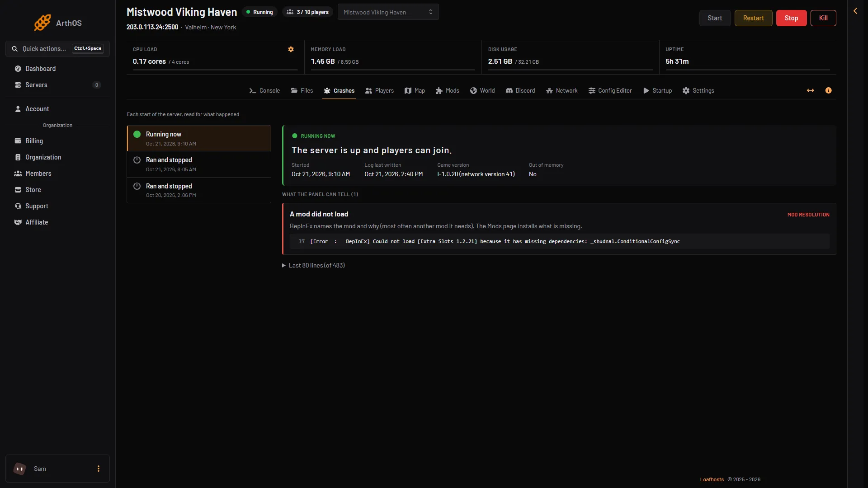Toggle the full-width layout arrows icon
Viewport: 868px width, 488px height.
pyautogui.click(x=811, y=91)
